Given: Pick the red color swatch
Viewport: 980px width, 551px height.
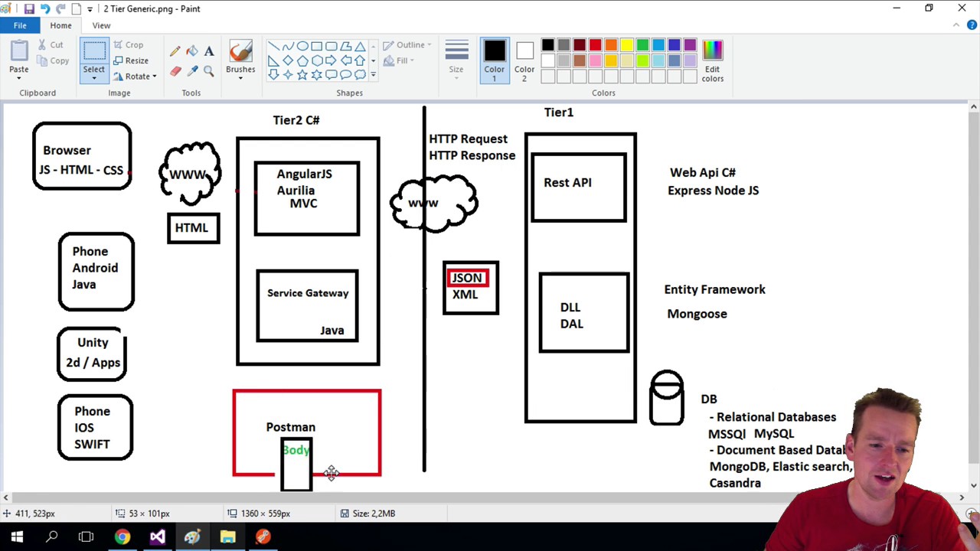Looking at the screenshot, I should click(x=595, y=45).
